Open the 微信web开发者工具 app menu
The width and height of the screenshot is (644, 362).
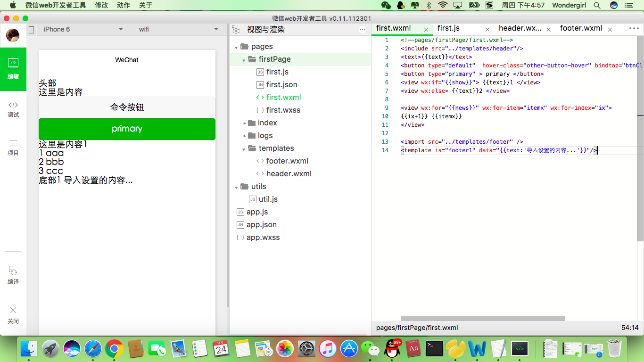click(x=56, y=5)
